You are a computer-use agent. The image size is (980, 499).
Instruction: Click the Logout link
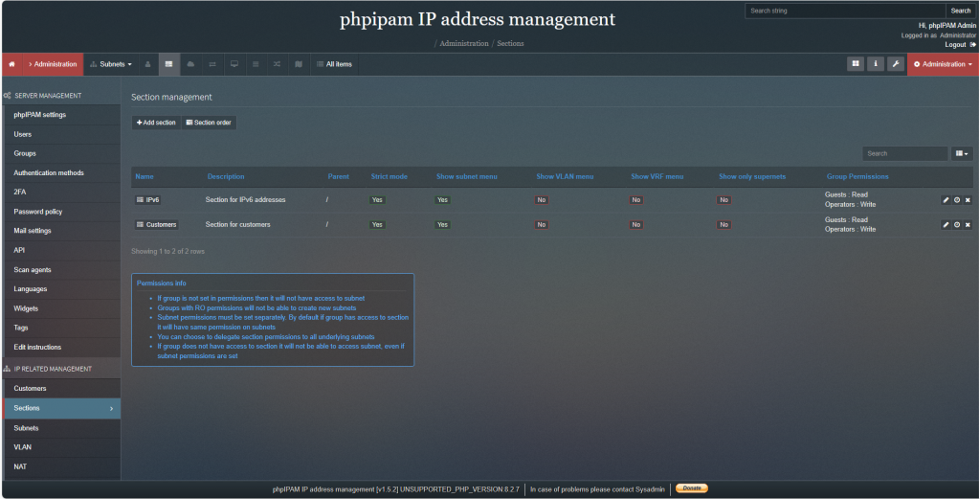[960, 45]
